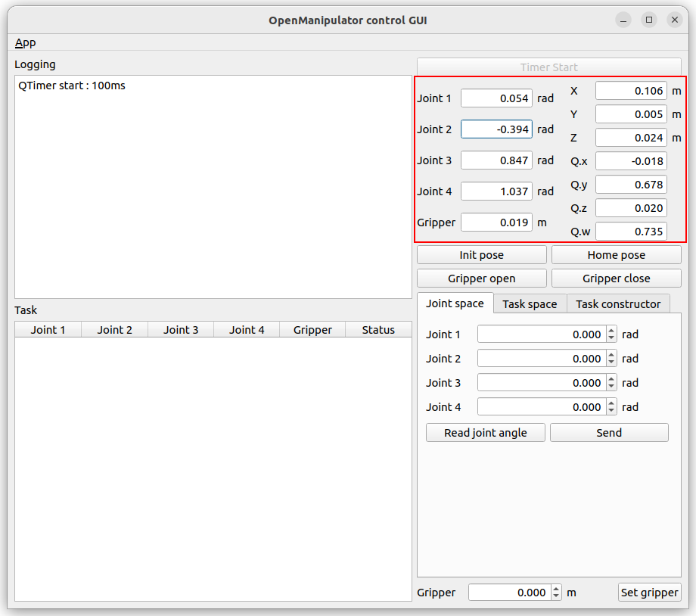Viewport: 696px width, 616px height.
Task: Increment the Joint 3 spinbox value
Action: [611, 379]
